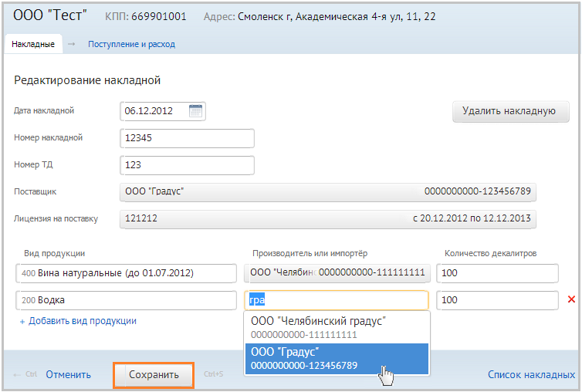This screenshot has height=392, width=582.
Task: Click the Номер ТД field containing 123
Action: pyautogui.click(x=187, y=165)
